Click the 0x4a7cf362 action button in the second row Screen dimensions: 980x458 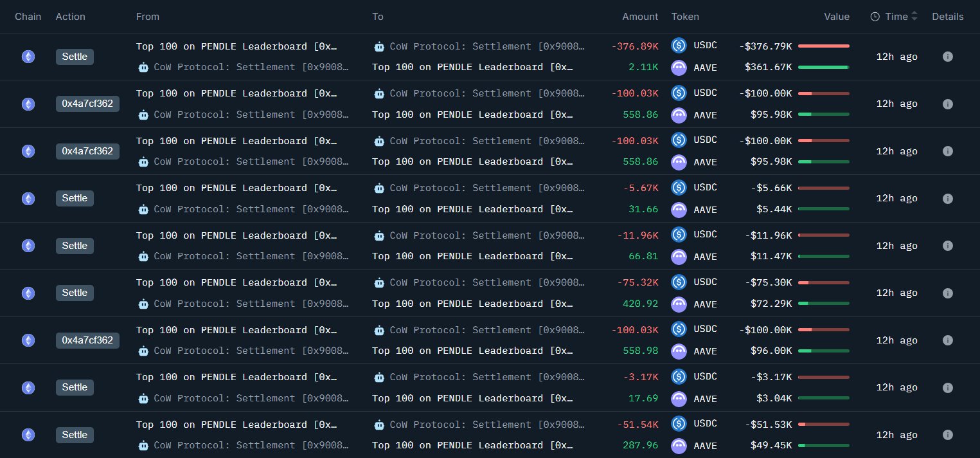pos(87,104)
